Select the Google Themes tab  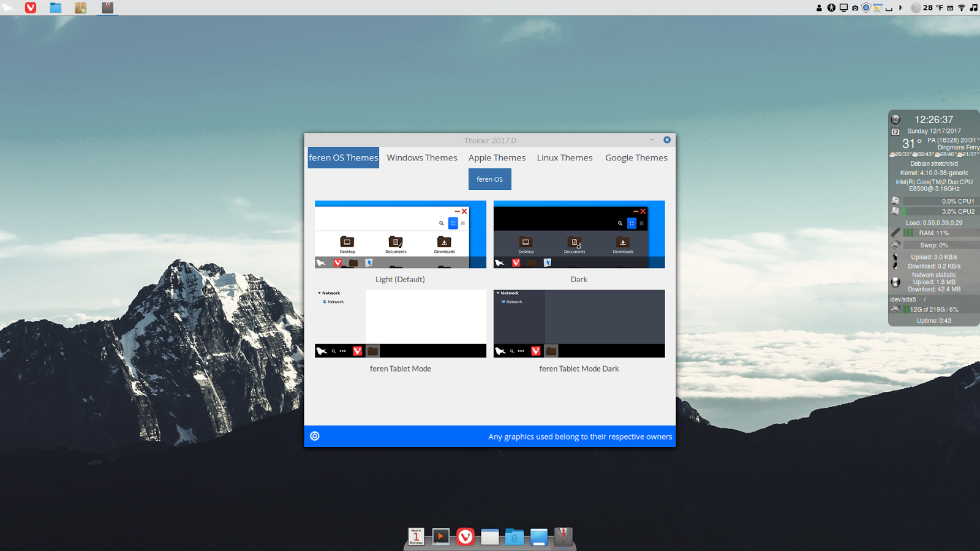click(636, 157)
